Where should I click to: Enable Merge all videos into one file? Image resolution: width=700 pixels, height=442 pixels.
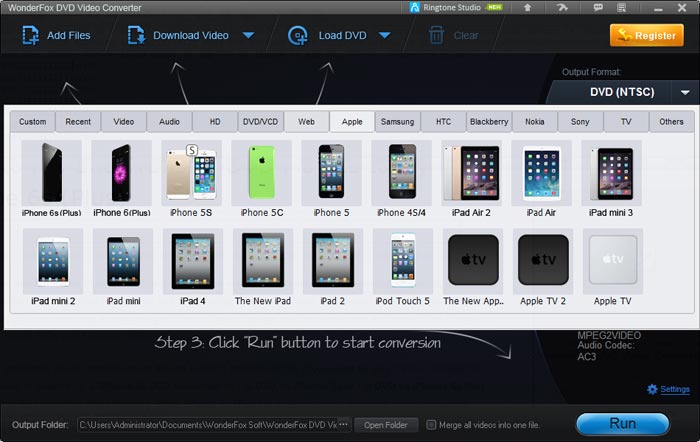point(431,425)
